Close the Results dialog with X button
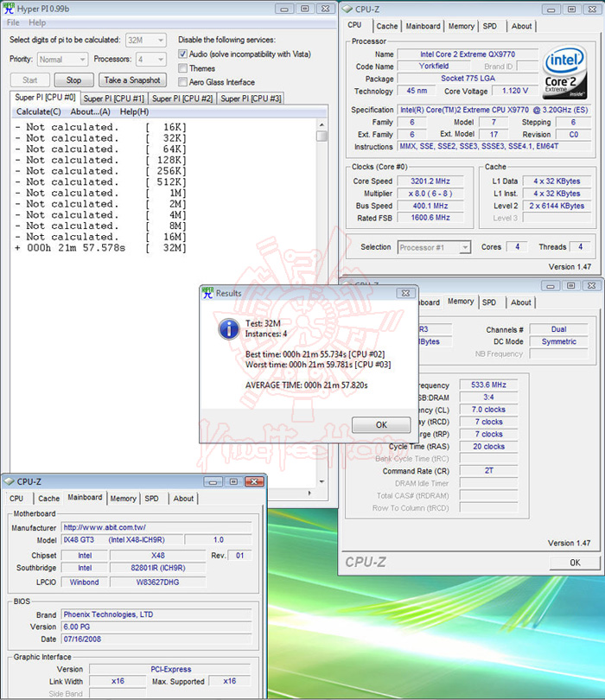Viewport: 605px width, 700px height. point(405,293)
